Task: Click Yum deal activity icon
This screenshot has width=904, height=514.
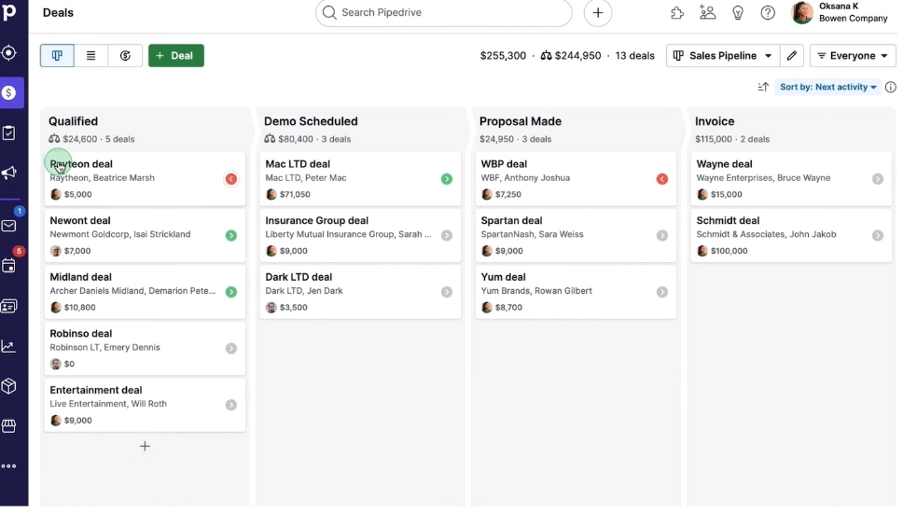Action: click(662, 292)
